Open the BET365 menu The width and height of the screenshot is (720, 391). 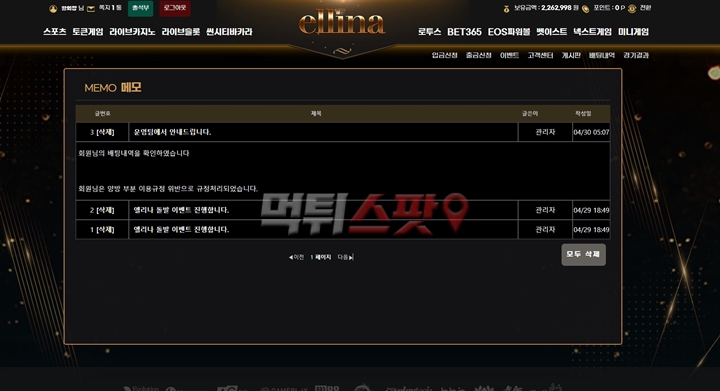[464, 32]
